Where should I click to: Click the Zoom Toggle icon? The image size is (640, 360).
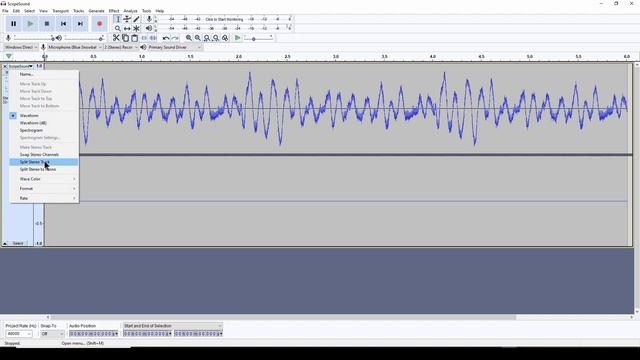(225, 38)
